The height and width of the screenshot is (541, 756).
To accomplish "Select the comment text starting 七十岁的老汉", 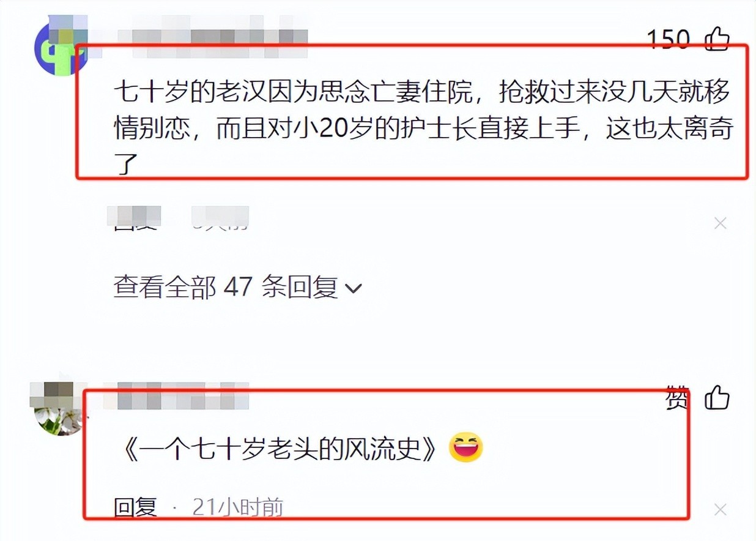I will pyautogui.click(x=422, y=128).
